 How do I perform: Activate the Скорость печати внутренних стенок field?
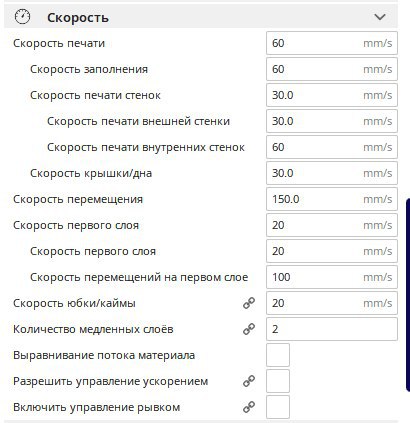click(x=332, y=147)
